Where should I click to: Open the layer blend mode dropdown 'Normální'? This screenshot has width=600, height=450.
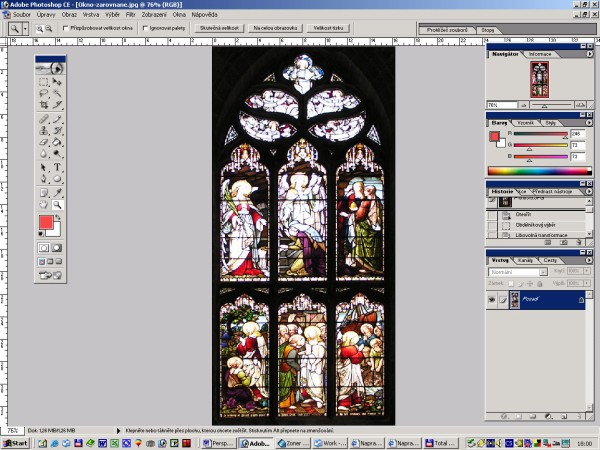pos(516,271)
